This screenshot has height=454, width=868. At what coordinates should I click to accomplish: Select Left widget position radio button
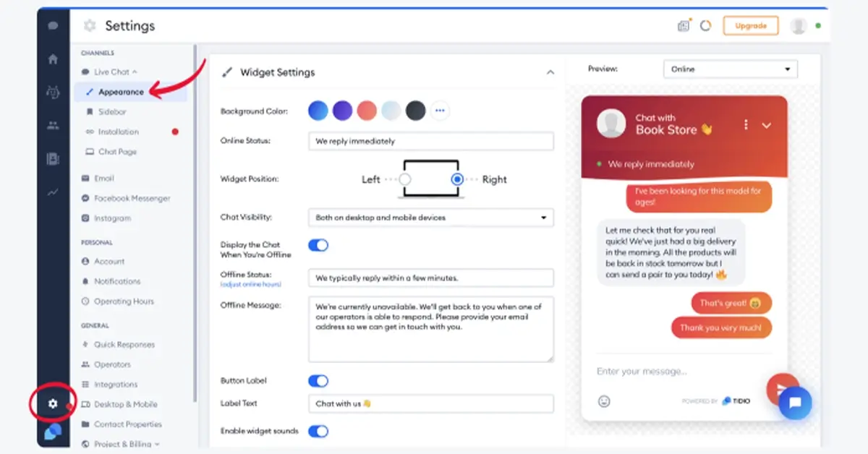coord(405,179)
